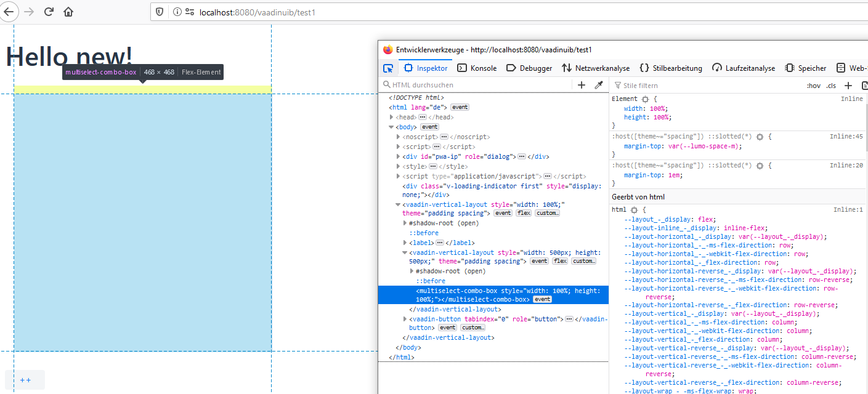Toggle flex badge on inner vaadin-vertical-layout
Screen dimensions: 868x394
click(559, 261)
